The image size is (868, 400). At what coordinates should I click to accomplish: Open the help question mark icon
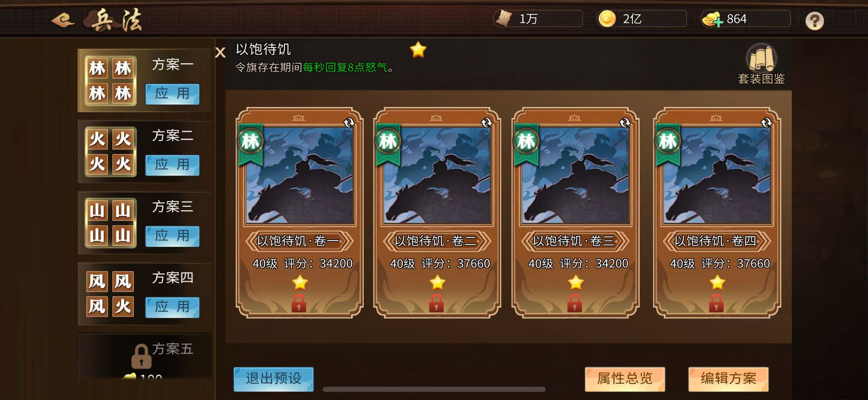point(814,21)
